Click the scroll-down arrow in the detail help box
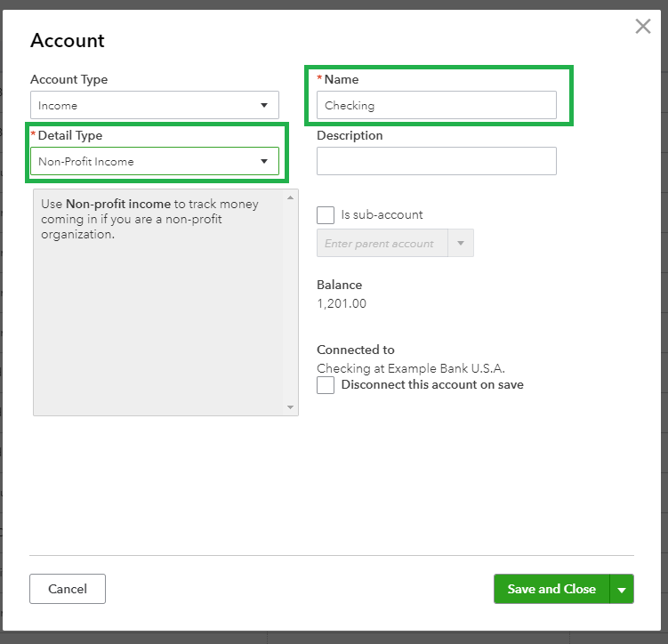 291,407
